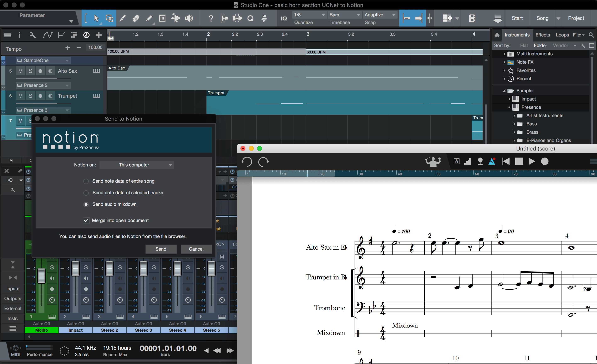597x364 pixels.
Task: Open the Instruments browser tab
Action: 517,35
